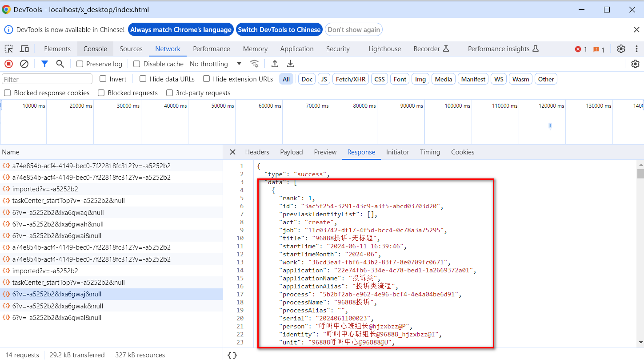The height and width of the screenshot is (360, 644).
Task: Open DevTools settings gear
Action: [x=621, y=49]
